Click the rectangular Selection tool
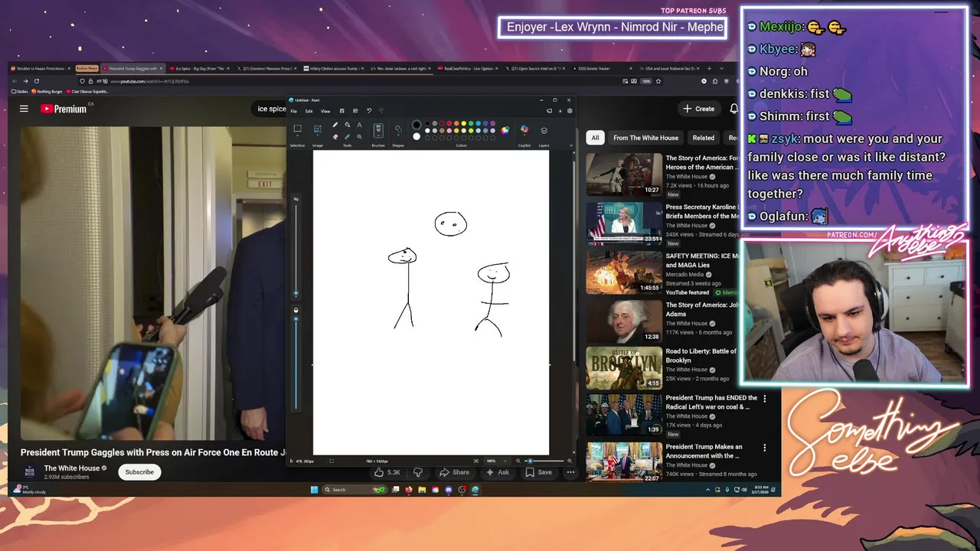Screen dimensions: 980x551 (297, 128)
